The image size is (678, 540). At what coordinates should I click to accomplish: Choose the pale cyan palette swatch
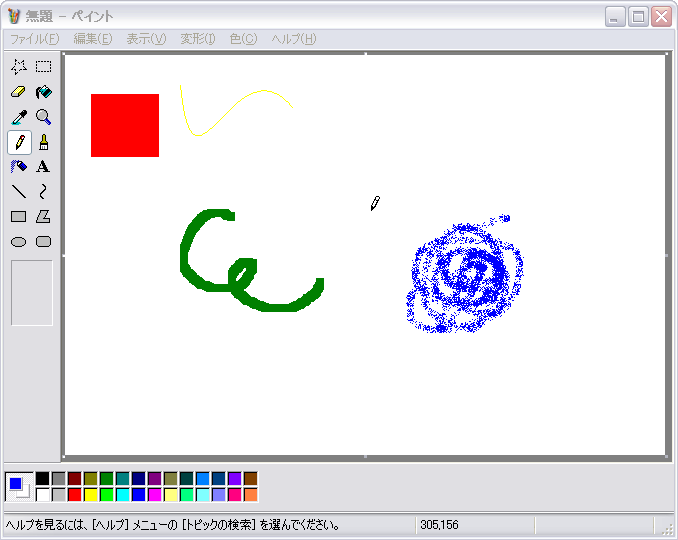202,495
